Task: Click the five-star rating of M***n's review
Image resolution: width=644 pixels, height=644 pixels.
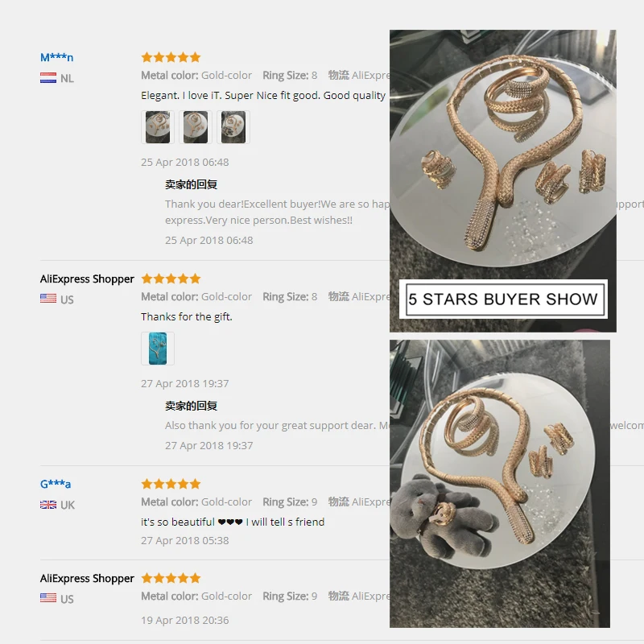Action: tap(171, 57)
